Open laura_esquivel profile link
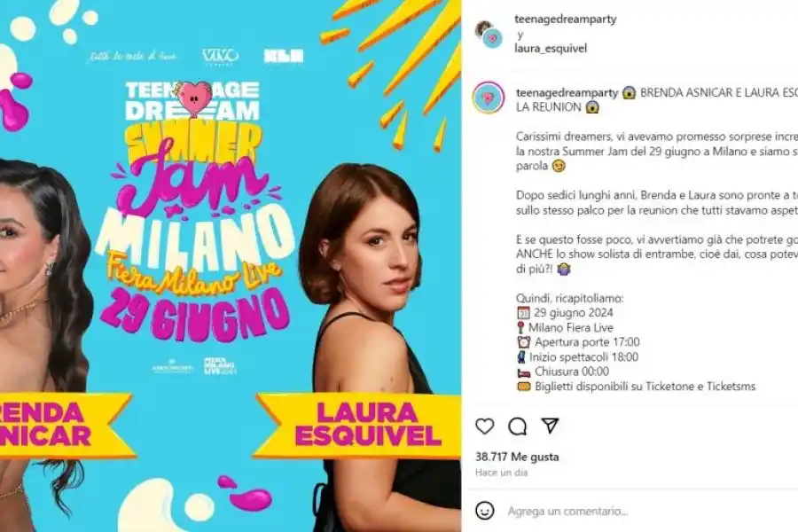This screenshot has height=532, width=798. coord(551,49)
